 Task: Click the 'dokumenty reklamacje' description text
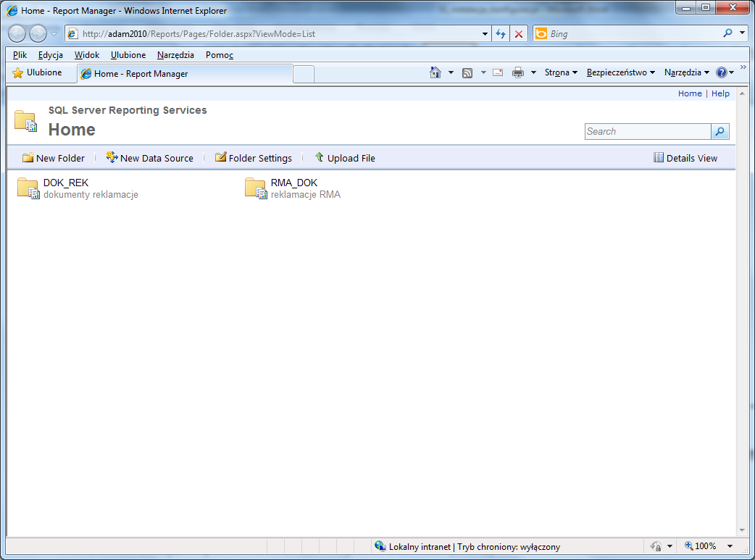(x=91, y=195)
